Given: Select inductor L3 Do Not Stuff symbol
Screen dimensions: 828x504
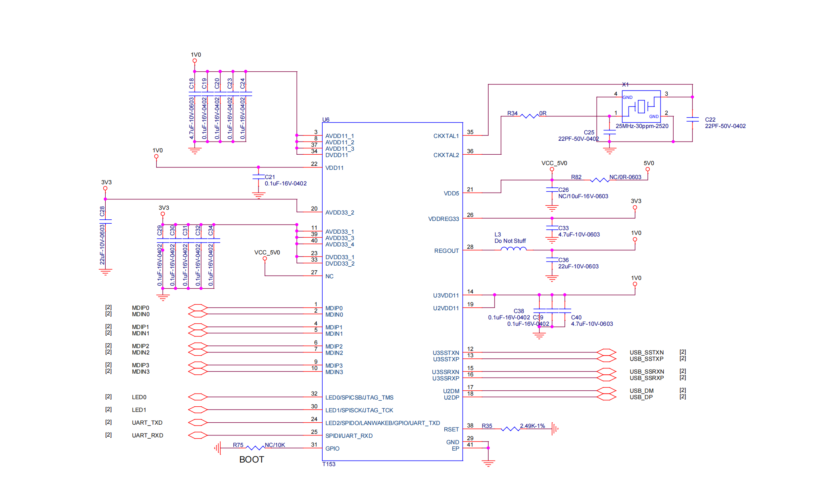Looking at the screenshot, I should pyautogui.click(x=513, y=249).
